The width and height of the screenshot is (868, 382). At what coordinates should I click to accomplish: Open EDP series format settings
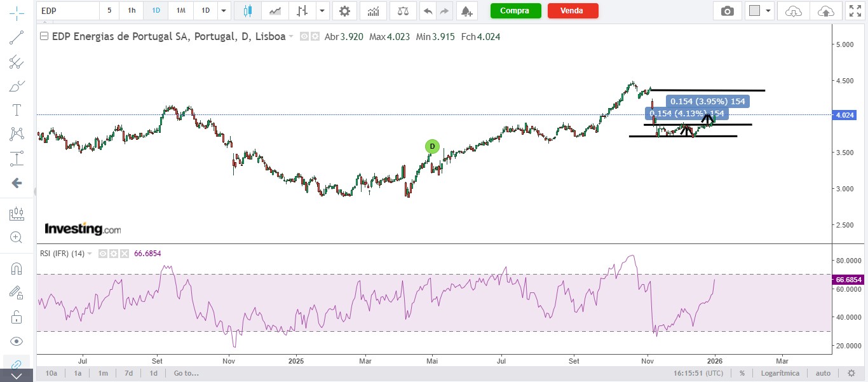pos(315,37)
